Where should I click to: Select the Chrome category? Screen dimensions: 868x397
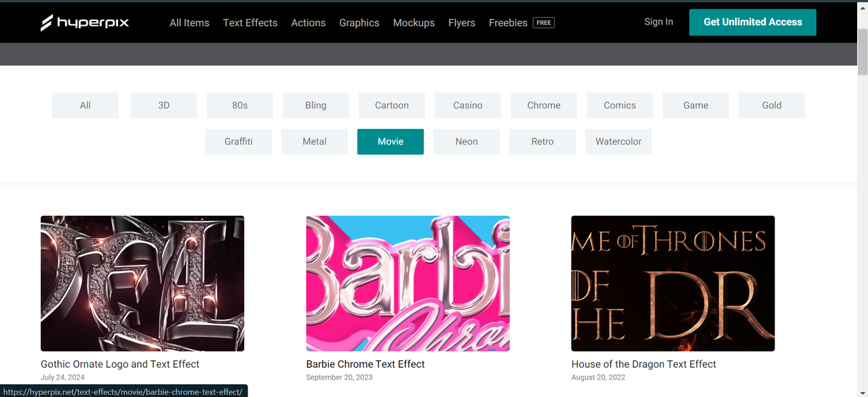coord(544,105)
